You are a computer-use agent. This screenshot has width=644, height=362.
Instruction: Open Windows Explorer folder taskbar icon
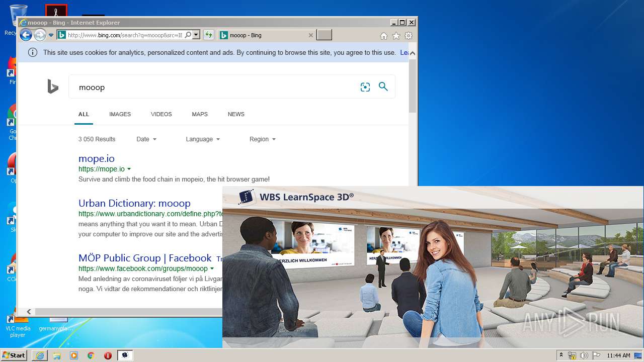click(x=57, y=355)
